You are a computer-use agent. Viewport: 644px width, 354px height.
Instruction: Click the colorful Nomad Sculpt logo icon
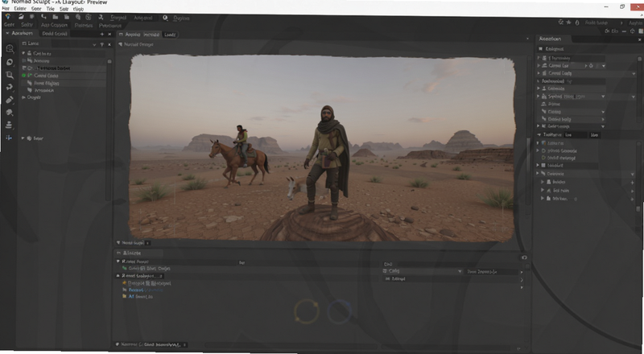coord(8,16)
